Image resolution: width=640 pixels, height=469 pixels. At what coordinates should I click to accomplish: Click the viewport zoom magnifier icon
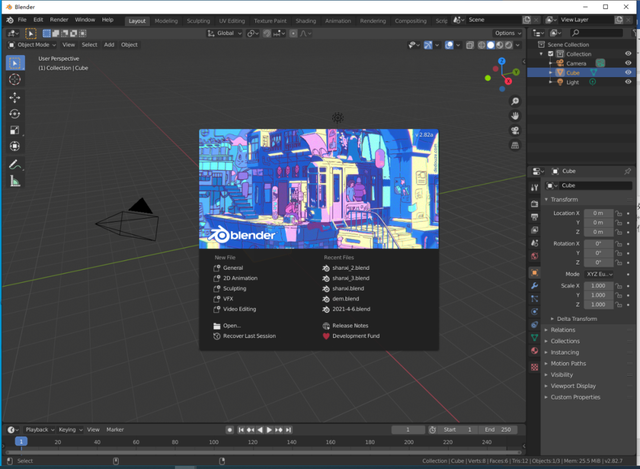515,101
